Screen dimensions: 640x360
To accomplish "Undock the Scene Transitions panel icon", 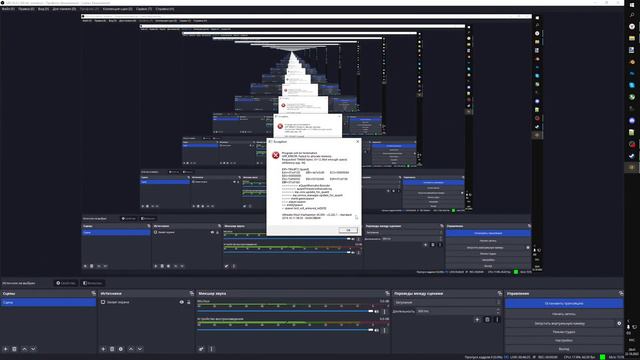I will [500, 293].
